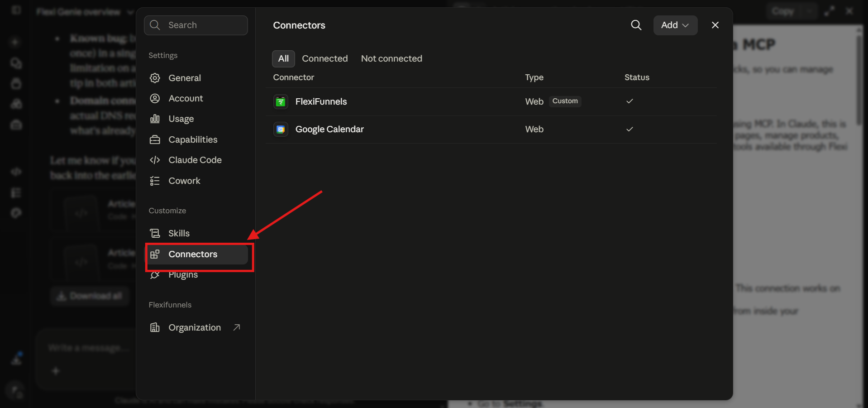Click the plus icon in message box
The height and width of the screenshot is (408, 868).
[x=56, y=371]
